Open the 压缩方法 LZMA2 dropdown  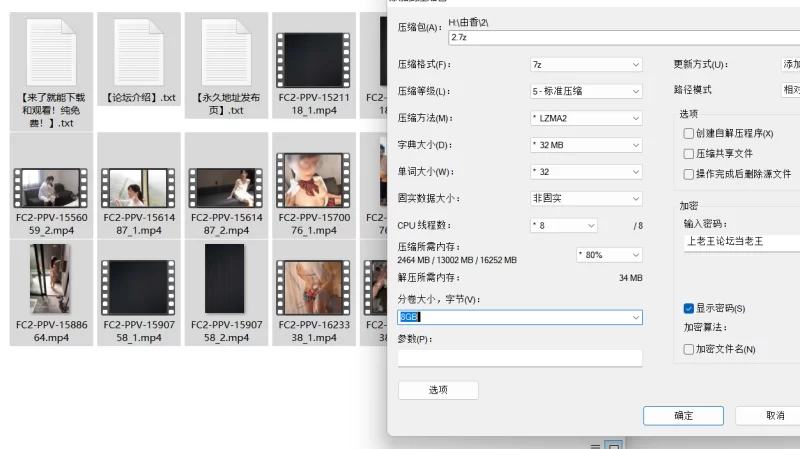coord(586,118)
